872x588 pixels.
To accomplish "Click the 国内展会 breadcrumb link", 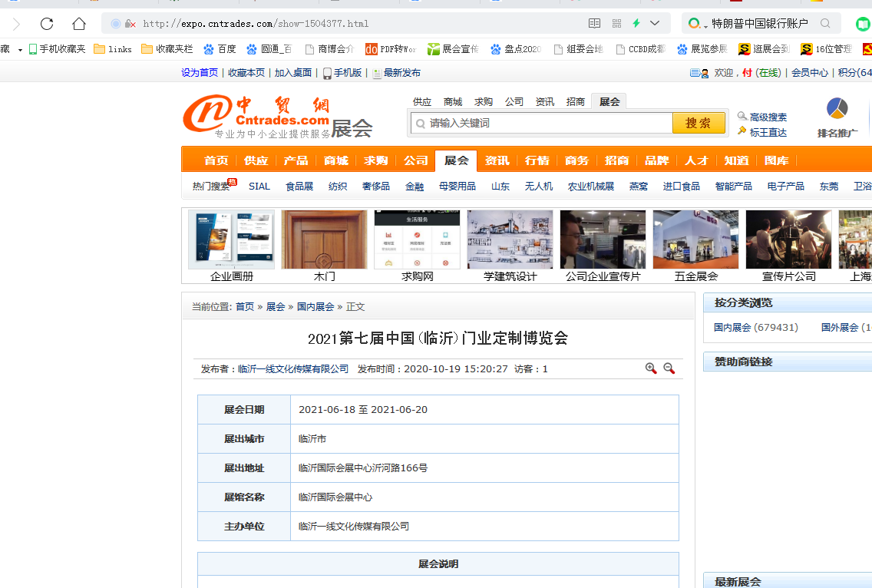I will tap(315, 306).
